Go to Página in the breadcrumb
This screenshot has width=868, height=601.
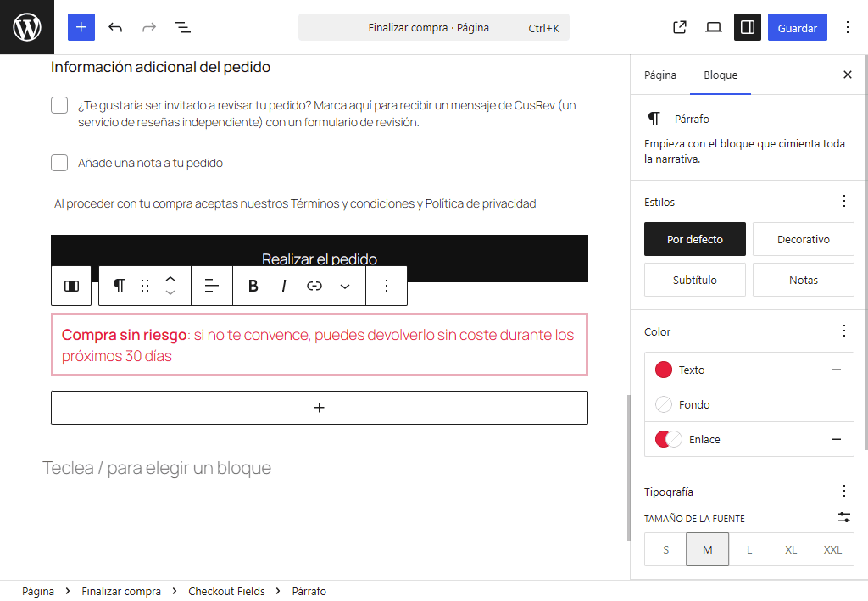click(38, 591)
